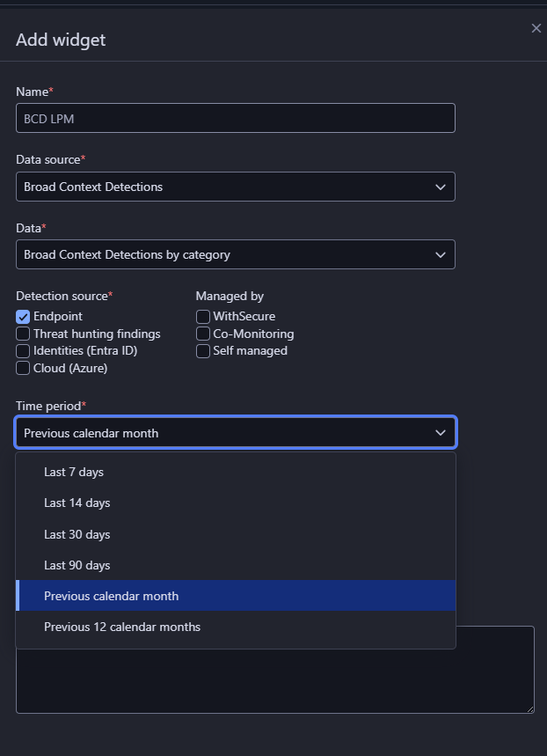This screenshot has width=547, height=756.
Task: Close the Add widget panel
Action: [x=536, y=28]
